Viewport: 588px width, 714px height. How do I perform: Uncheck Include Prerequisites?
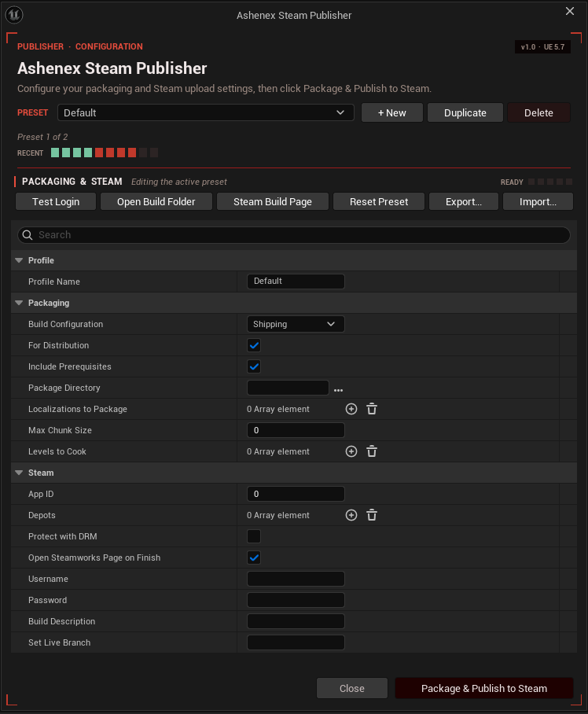point(254,366)
